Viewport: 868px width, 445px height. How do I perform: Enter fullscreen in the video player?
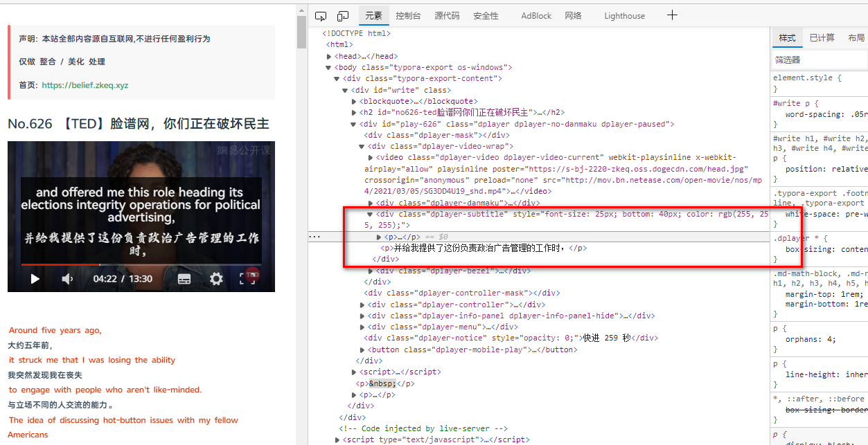[x=248, y=279]
